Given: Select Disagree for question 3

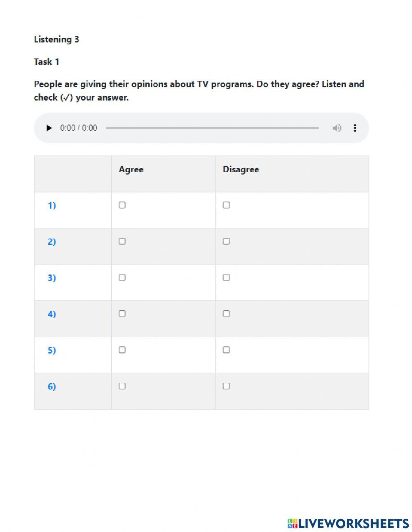Looking at the screenshot, I should (x=226, y=278).
